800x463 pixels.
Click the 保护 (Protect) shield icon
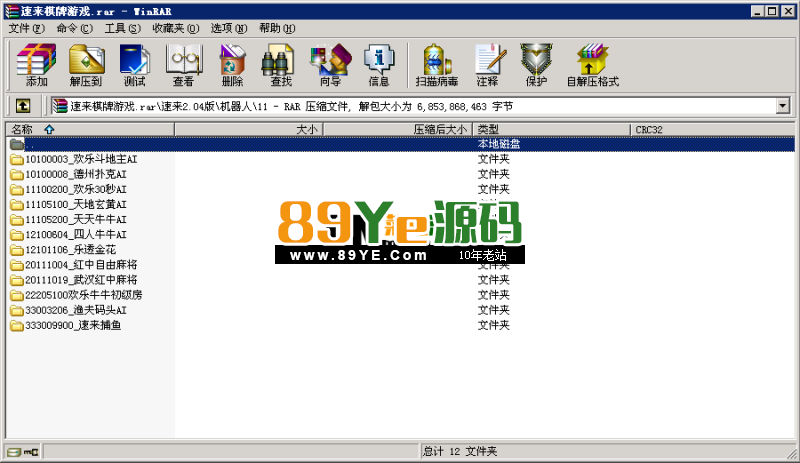[x=536, y=65]
